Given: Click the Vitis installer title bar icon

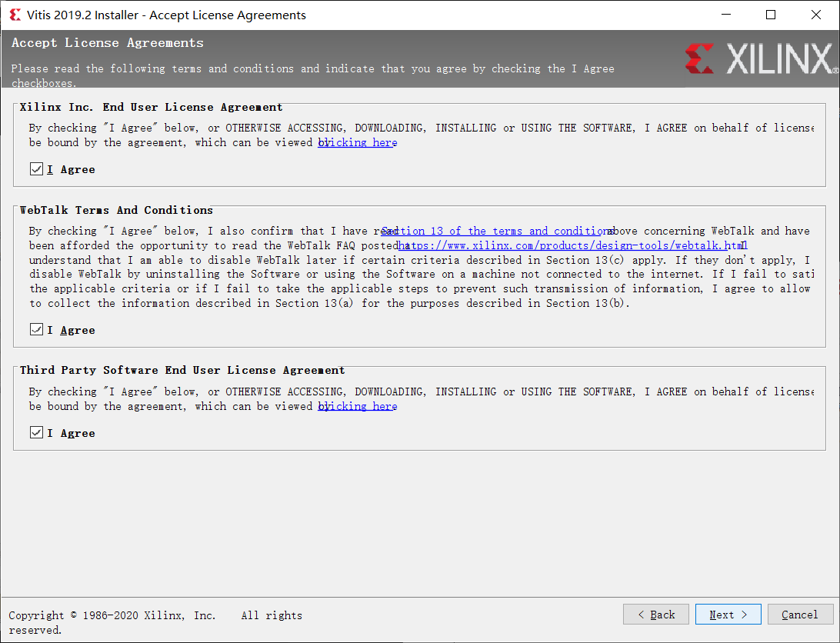Looking at the screenshot, I should tap(15, 15).
